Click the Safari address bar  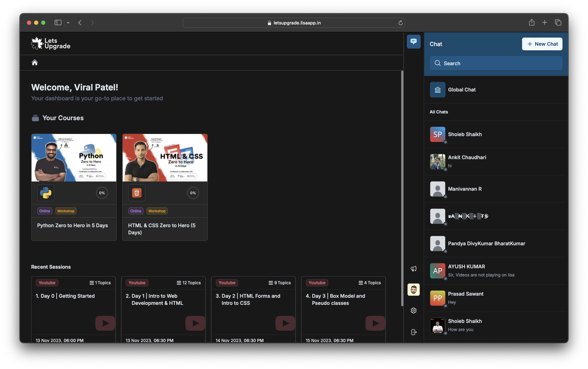point(294,23)
